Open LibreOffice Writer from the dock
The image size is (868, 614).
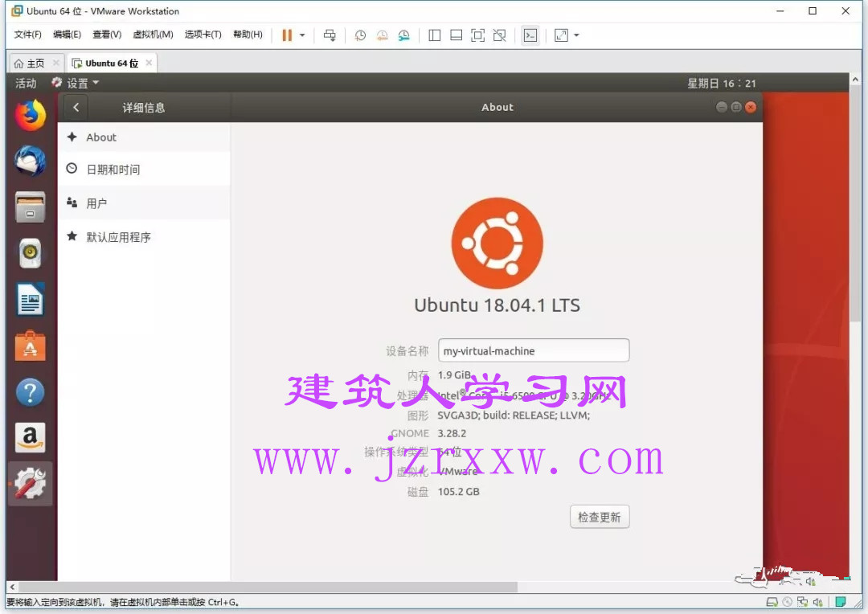[x=31, y=300]
